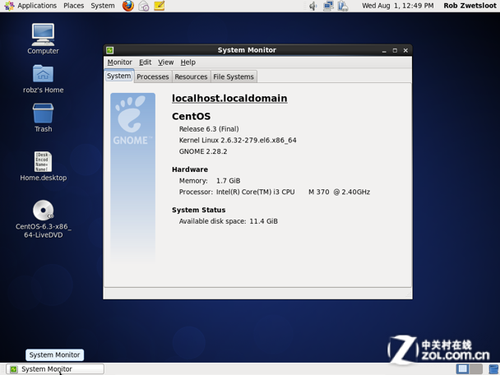500x375 pixels.
Task: Open the Help menu
Action: click(x=188, y=62)
